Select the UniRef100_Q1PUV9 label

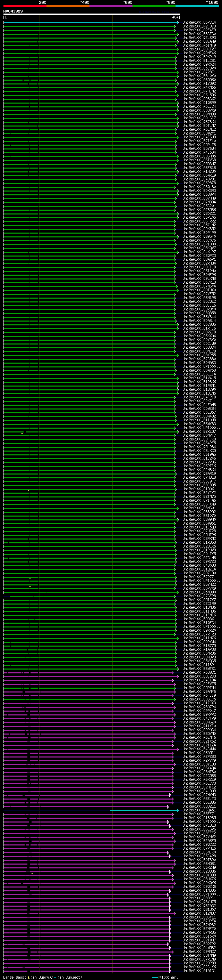tap(199, 550)
